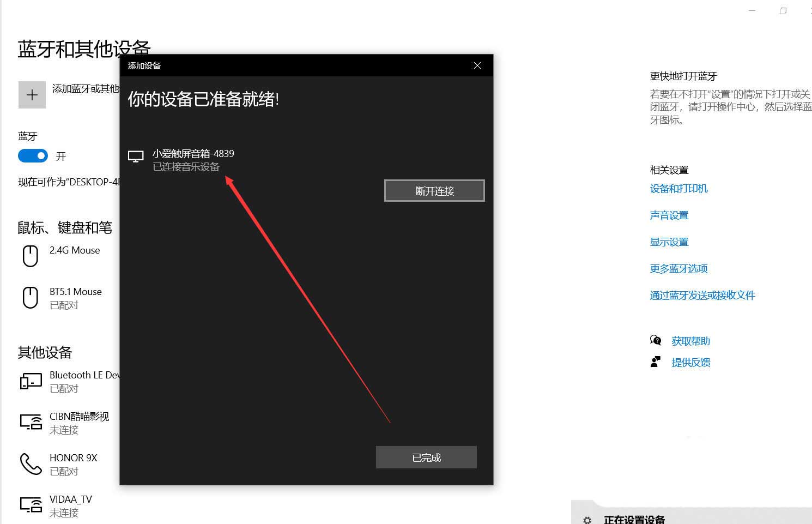Click the 断开连接 button

point(434,190)
